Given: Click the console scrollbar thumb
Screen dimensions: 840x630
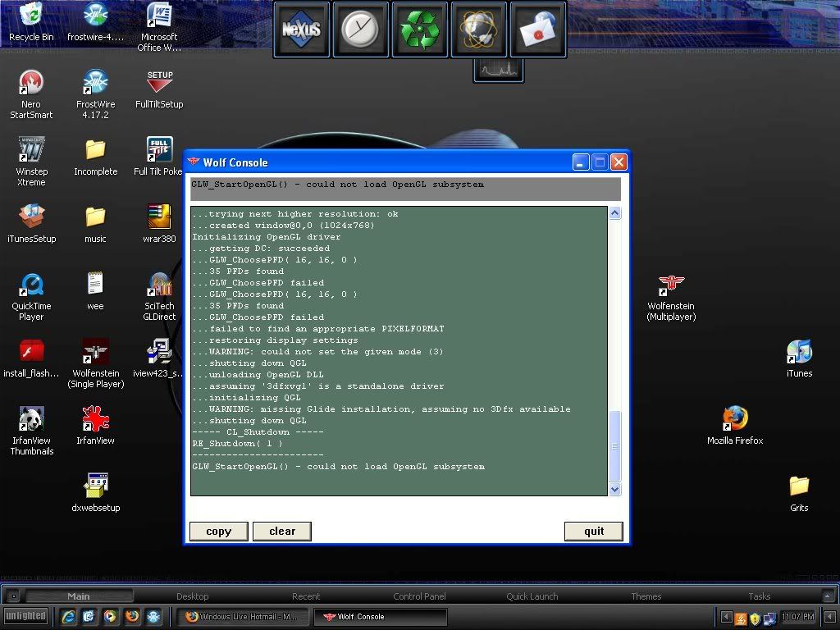Looking at the screenshot, I should [615, 445].
